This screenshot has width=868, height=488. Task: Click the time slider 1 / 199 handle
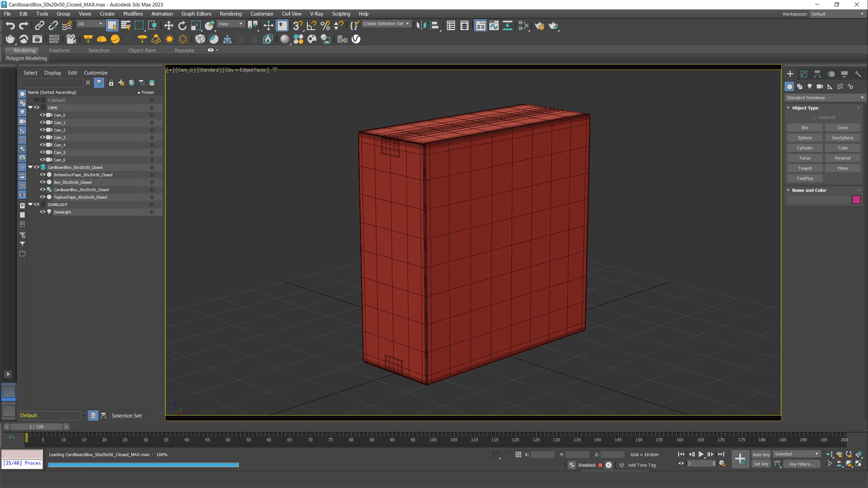click(x=37, y=427)
